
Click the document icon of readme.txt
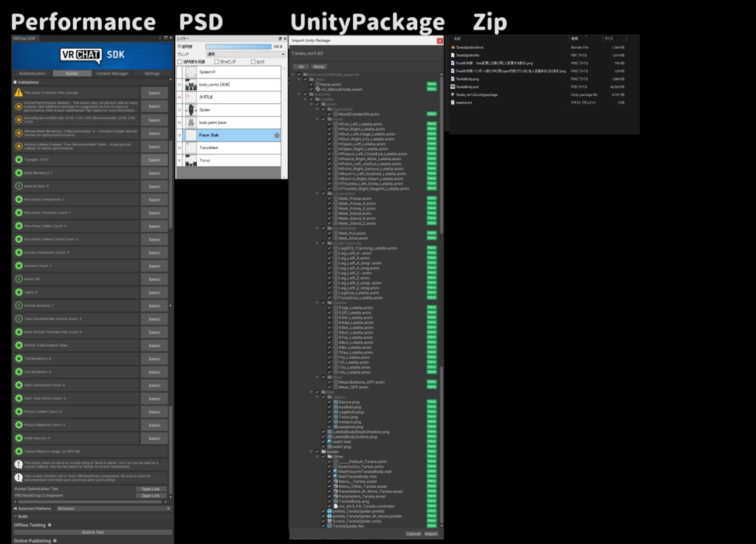(453, 102)
